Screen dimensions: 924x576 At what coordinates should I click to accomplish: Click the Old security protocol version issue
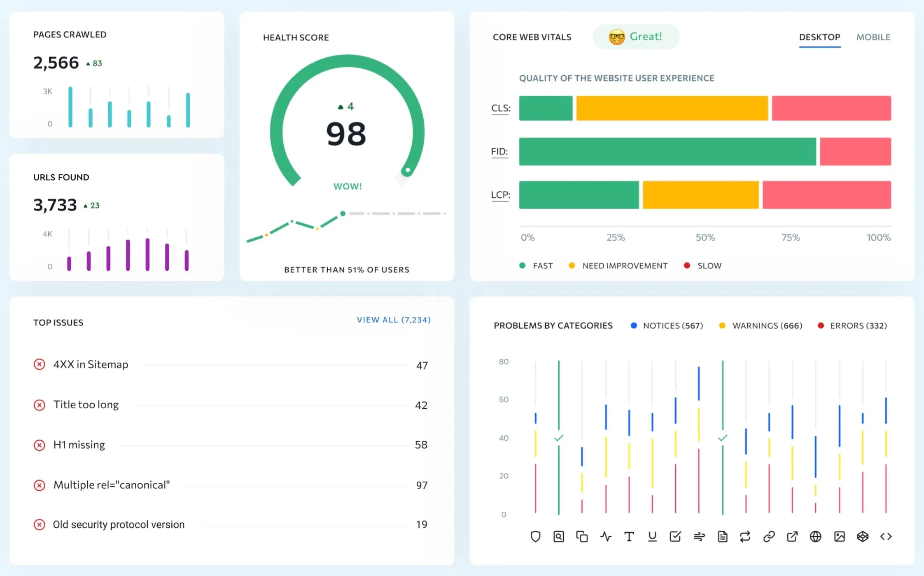click(x=119, y=524)
